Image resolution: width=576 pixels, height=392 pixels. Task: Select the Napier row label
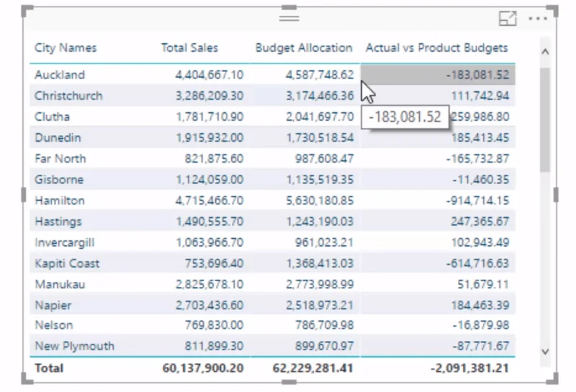[53, 305]
